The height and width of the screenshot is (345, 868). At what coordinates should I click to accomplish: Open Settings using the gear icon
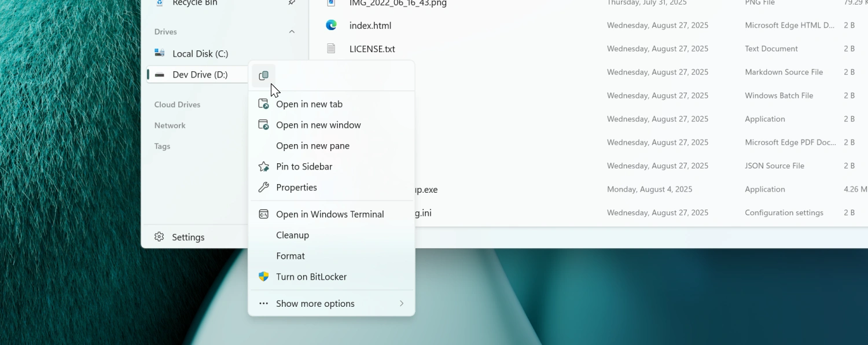pos(158,237)
